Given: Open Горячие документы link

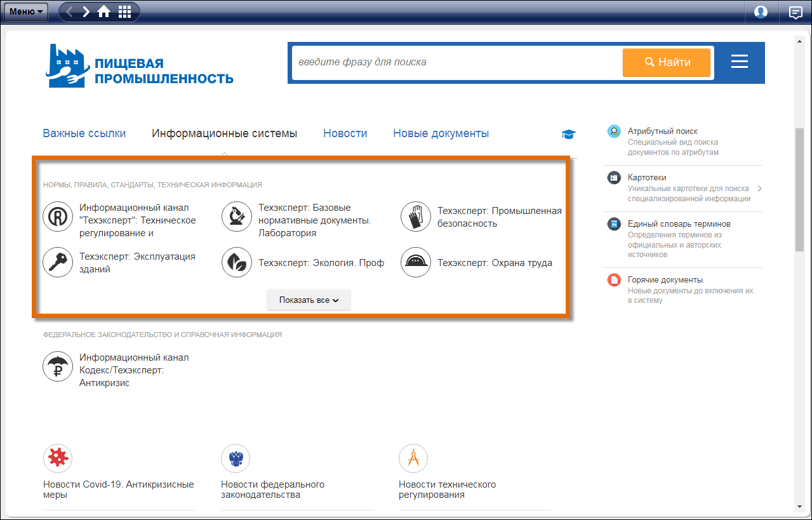Looking at the screenshot, I should (665, 280).
